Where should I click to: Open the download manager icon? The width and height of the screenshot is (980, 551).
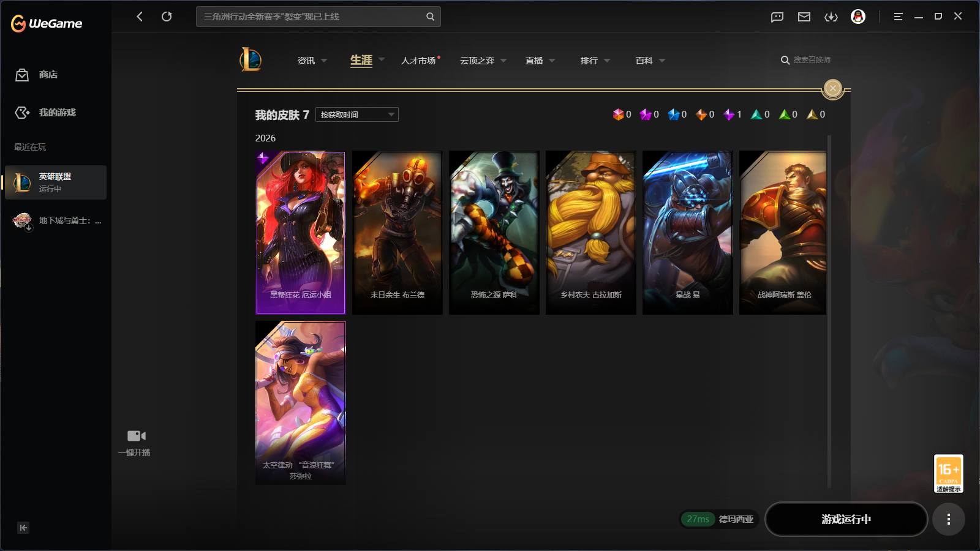pos(831,17)
